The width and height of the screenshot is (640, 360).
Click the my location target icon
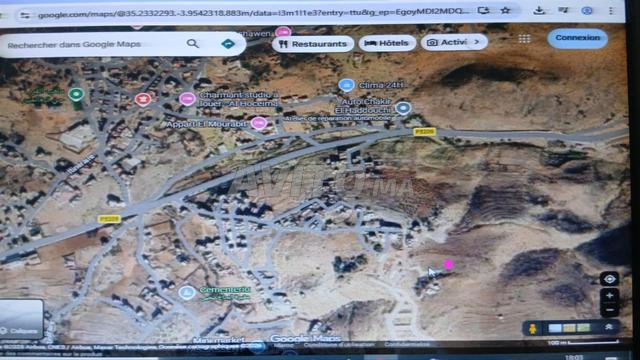[609, 279]
